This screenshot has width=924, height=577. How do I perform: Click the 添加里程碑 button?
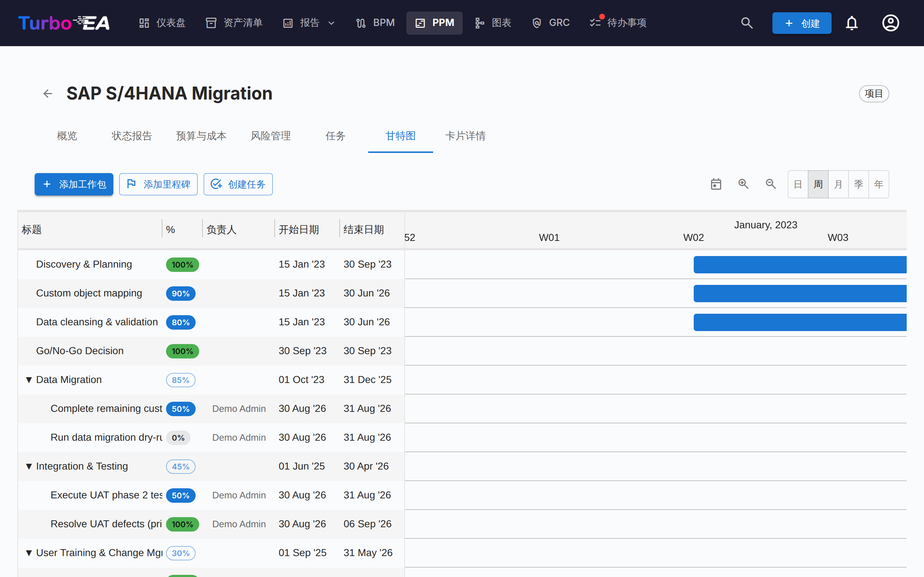[158, 184]
